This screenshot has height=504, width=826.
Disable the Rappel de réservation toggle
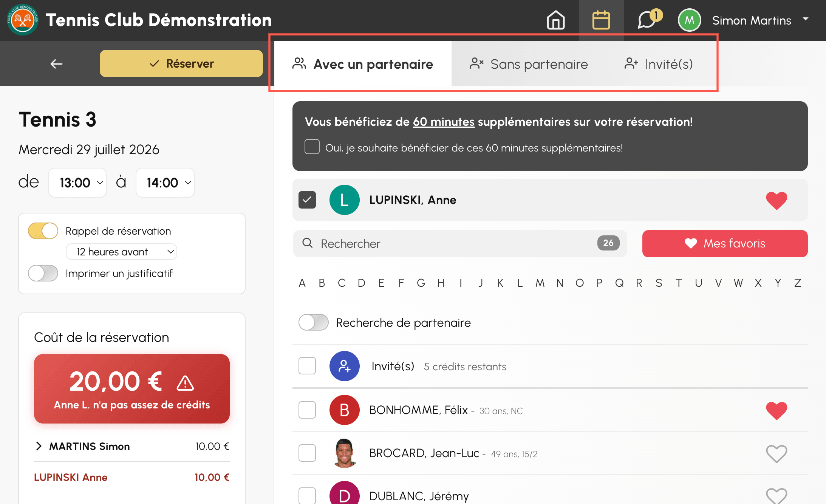click(43, 231)
